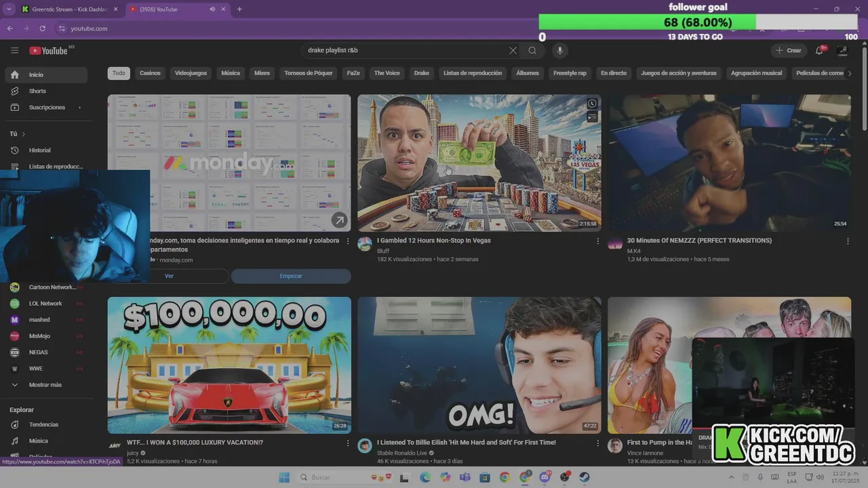Reload the page in the browser
The image size is (868, 488).
coord(42,28)
